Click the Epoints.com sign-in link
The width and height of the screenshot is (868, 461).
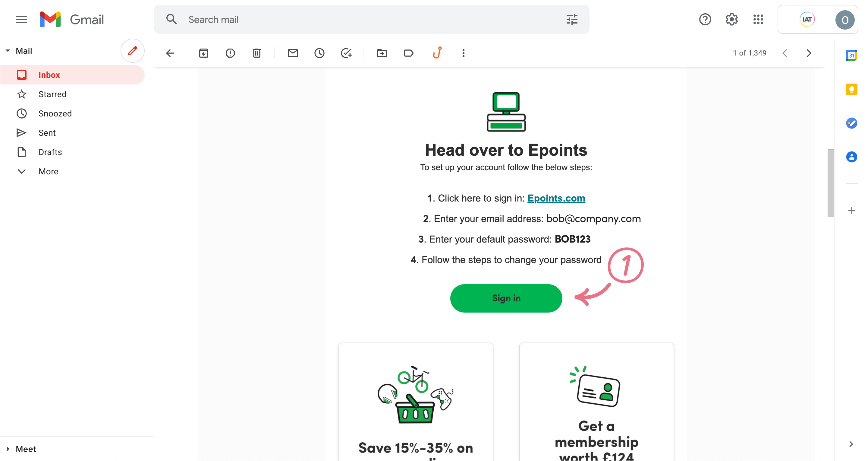pos(556,198)
